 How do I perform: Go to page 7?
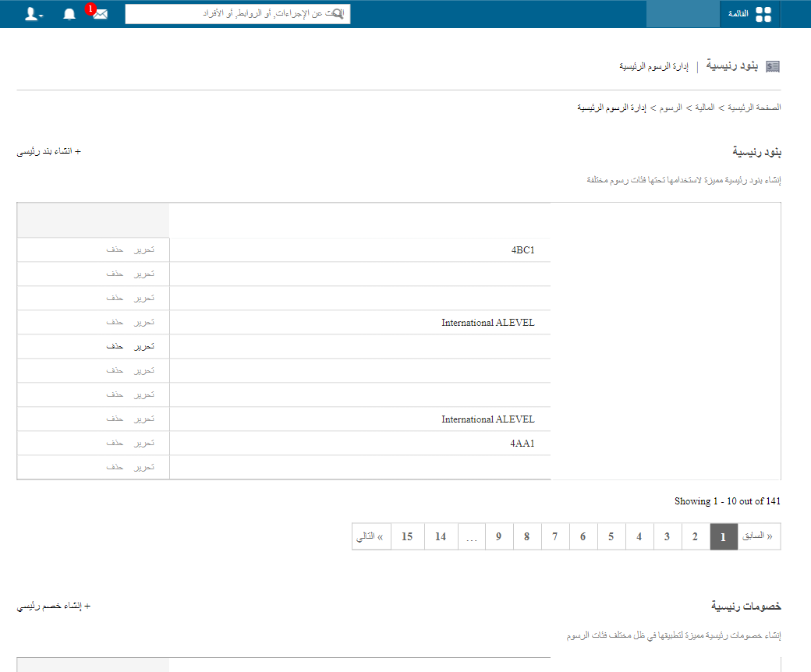[x=555, y=536]
